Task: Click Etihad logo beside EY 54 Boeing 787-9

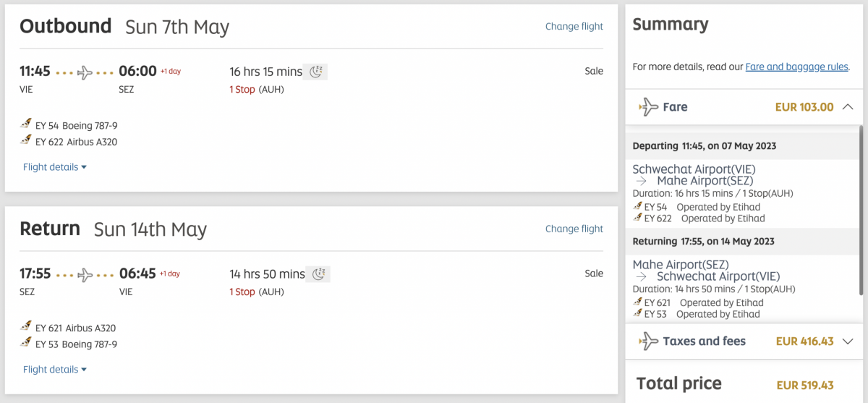Action: (27, 124)
